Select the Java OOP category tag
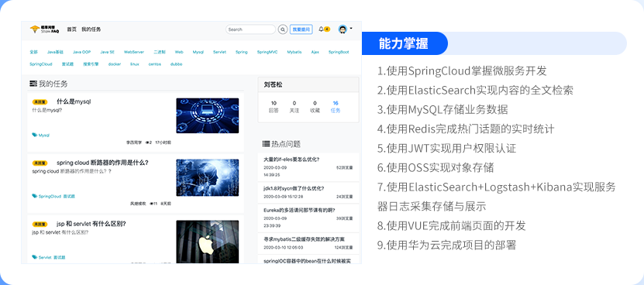This screenshot has height=285, width=644. pos(81,52)
